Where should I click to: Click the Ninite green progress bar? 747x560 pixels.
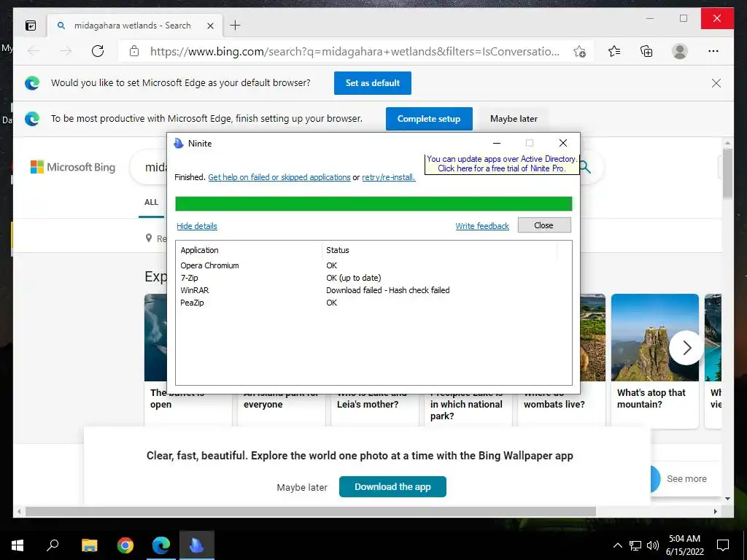pyautogui.click(x=373, y=204)
